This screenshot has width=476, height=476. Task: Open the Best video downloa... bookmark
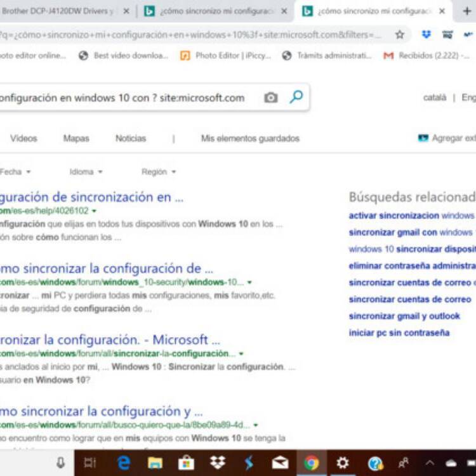click(123, 56)
